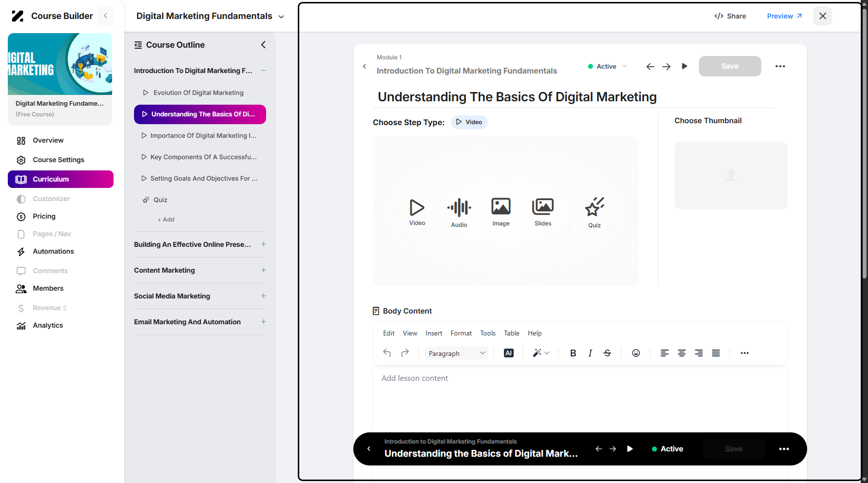
Task: Open the Table menu in the editor
Action: (511, 333)
